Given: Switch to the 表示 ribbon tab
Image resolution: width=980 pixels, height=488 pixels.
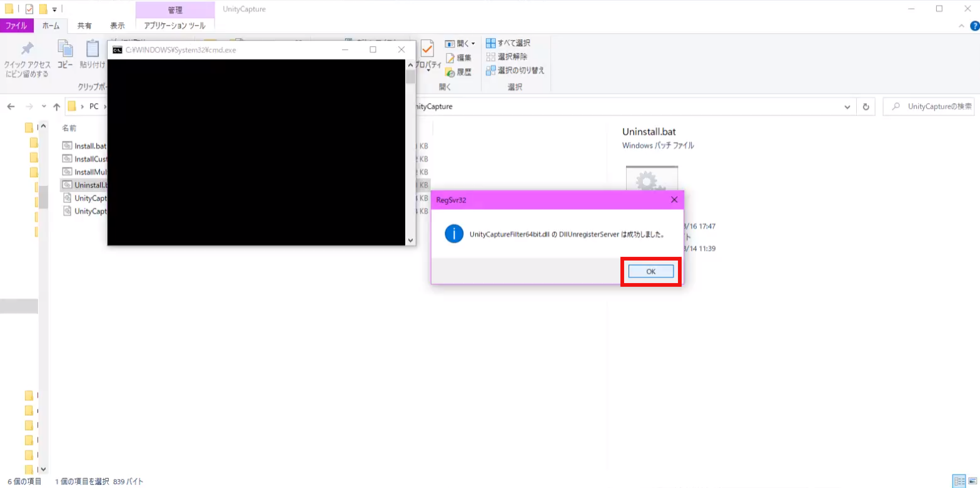Looking at the screenshot, I should 117,26.
